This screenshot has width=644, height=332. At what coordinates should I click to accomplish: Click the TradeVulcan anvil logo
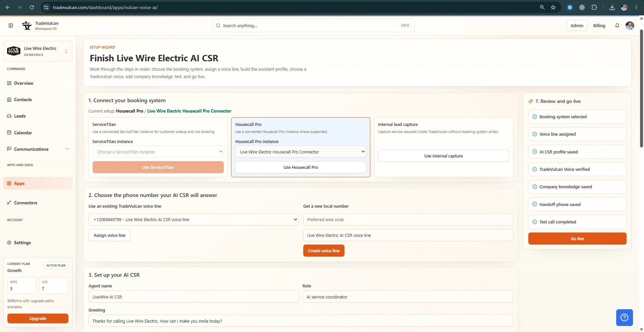(27, 25)
